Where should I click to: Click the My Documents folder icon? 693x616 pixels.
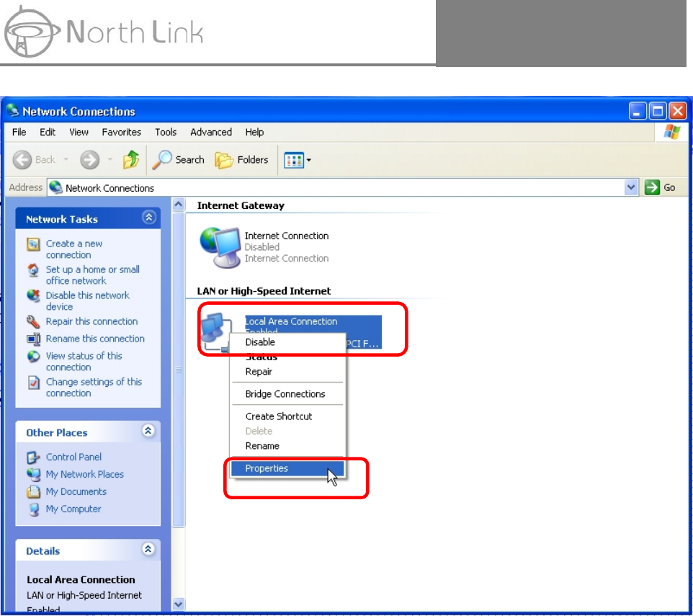[x=33, y=492]
